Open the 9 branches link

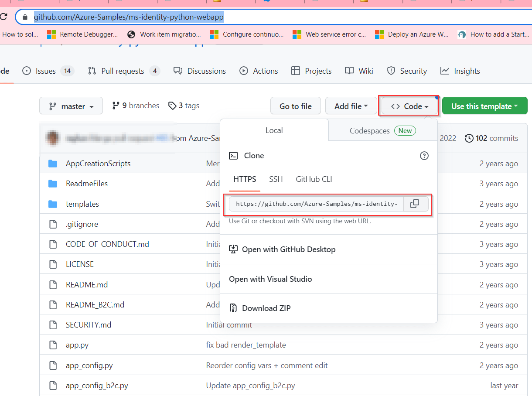[x=136, y=106]
